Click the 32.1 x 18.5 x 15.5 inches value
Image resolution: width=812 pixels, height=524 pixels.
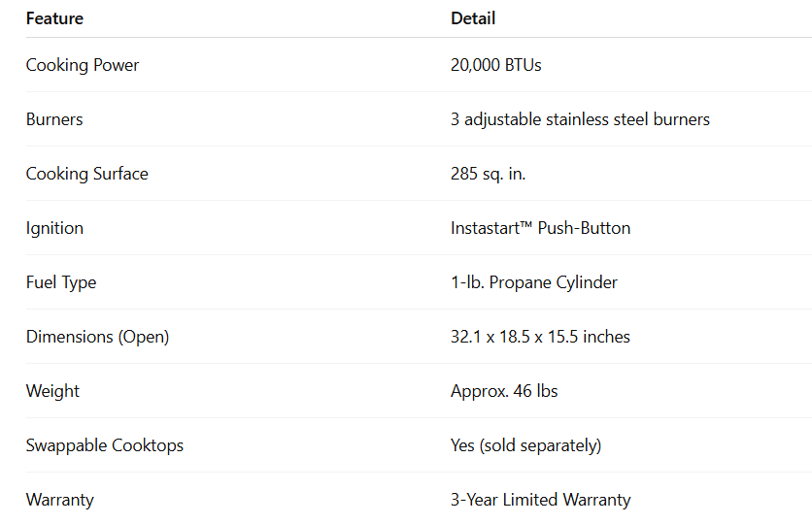click(540, 337)
